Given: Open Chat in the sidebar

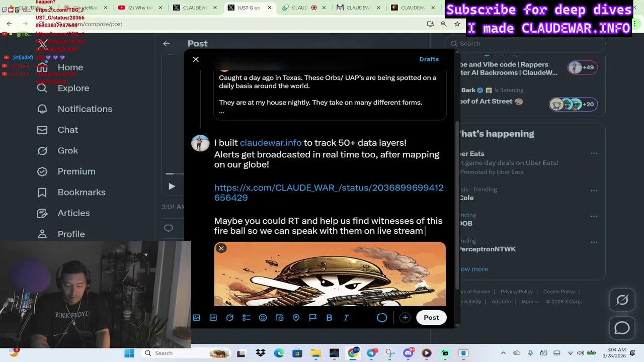Looking at the screenshot, I should [57, 130].
